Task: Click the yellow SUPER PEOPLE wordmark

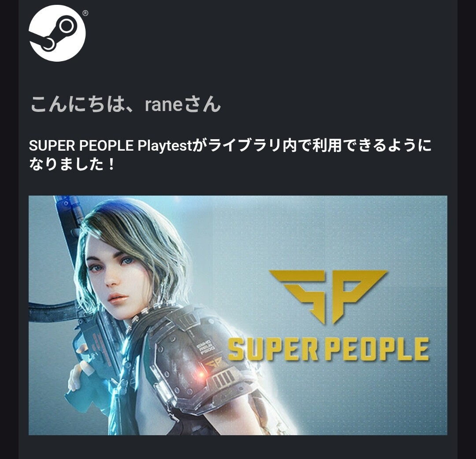Action: 328,349
